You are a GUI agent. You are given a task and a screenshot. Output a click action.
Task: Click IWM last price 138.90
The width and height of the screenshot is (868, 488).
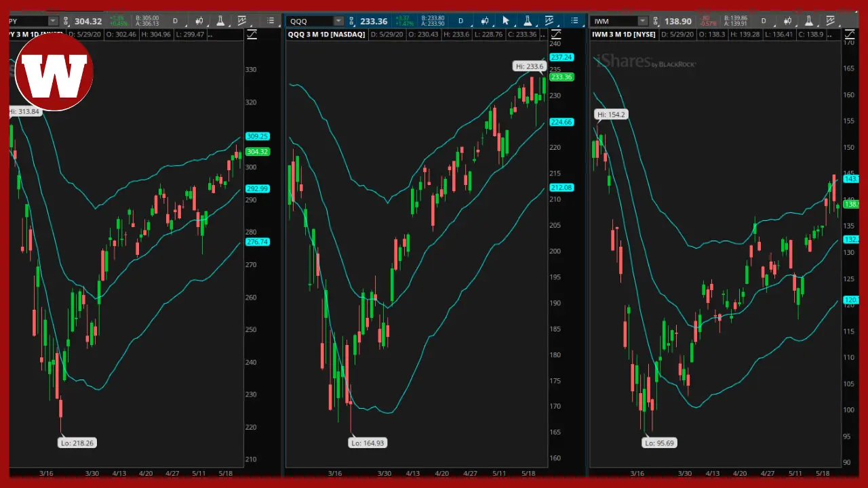click(x=677, y=21)
